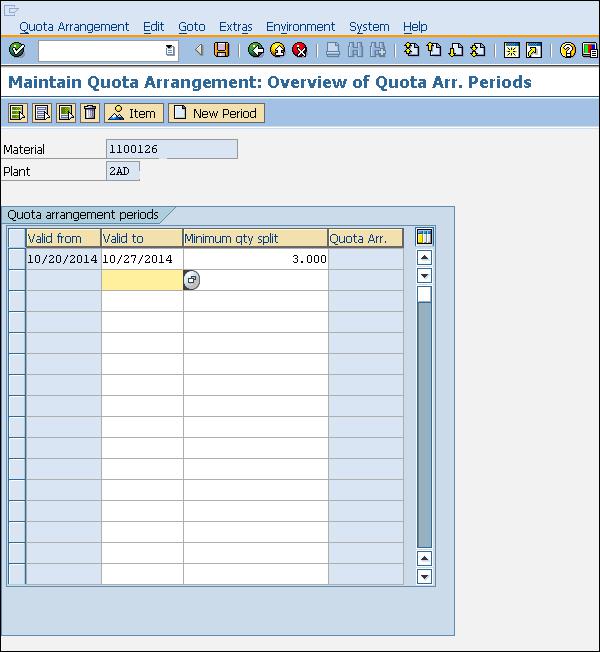Screen dimensions: 600x652
Task: Click the bottom scroll-down arrow of table scrollbar
Action: (424, 576)
